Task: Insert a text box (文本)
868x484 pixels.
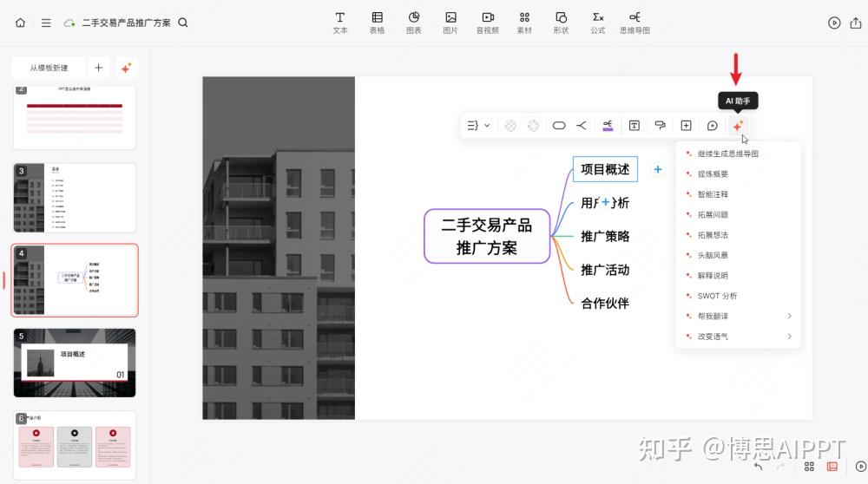Action: point(340,23)
